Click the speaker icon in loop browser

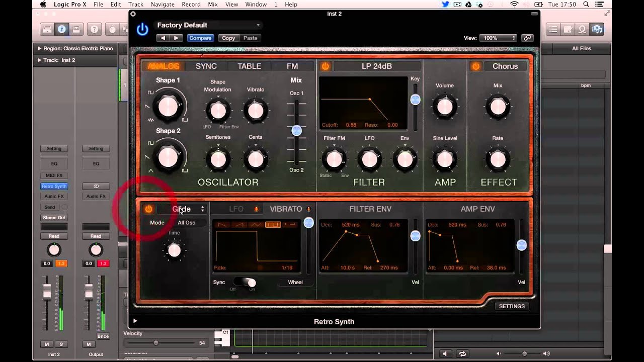click(444, 354)
